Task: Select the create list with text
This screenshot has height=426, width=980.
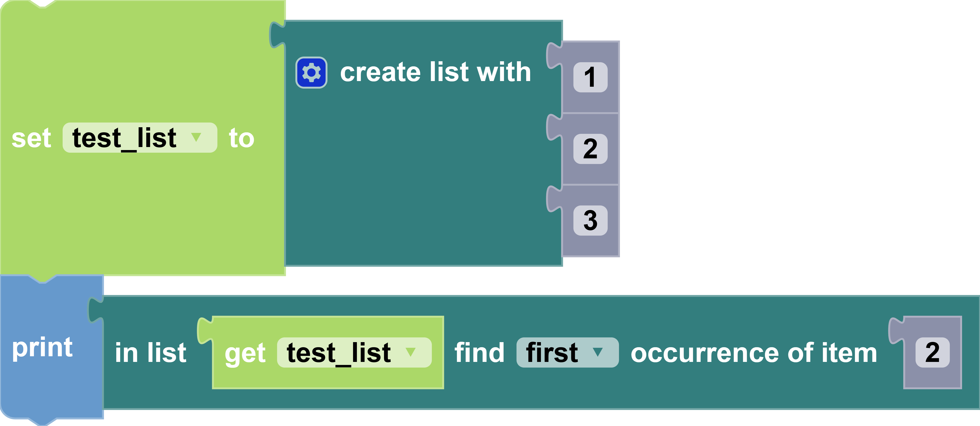Action: (x=435, y=72)
